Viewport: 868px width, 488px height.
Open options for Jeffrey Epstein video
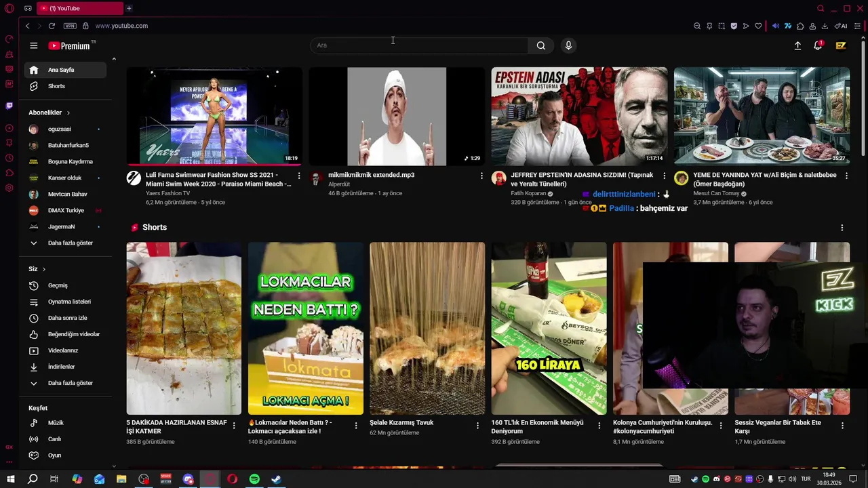[x=664, y=176]
